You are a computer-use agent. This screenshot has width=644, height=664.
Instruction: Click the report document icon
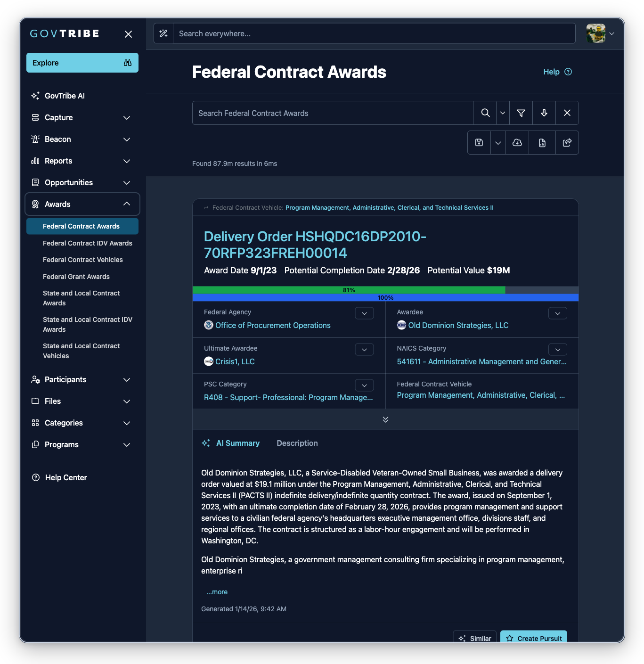pos(542,143)
